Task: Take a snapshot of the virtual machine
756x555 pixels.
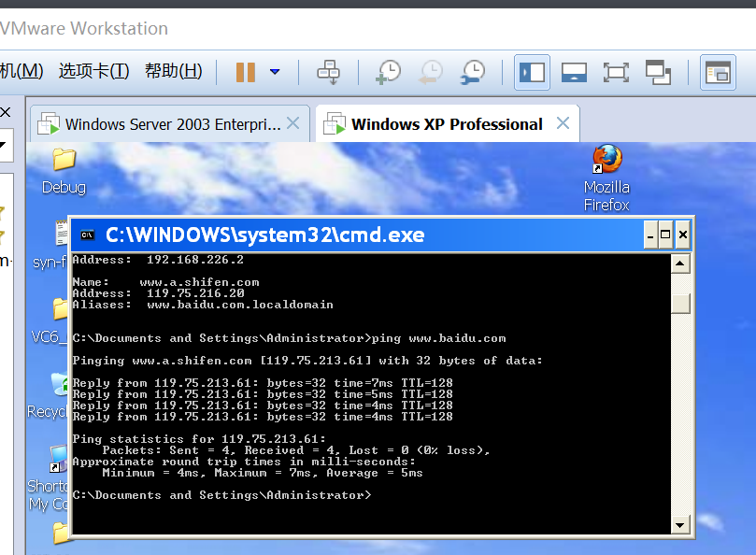Action: 388,72
